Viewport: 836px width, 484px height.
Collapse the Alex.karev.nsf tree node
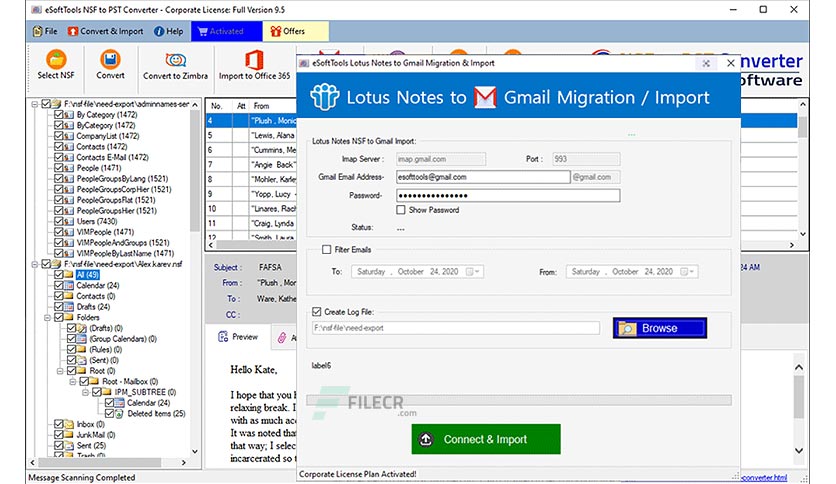[x=35, y=264]
